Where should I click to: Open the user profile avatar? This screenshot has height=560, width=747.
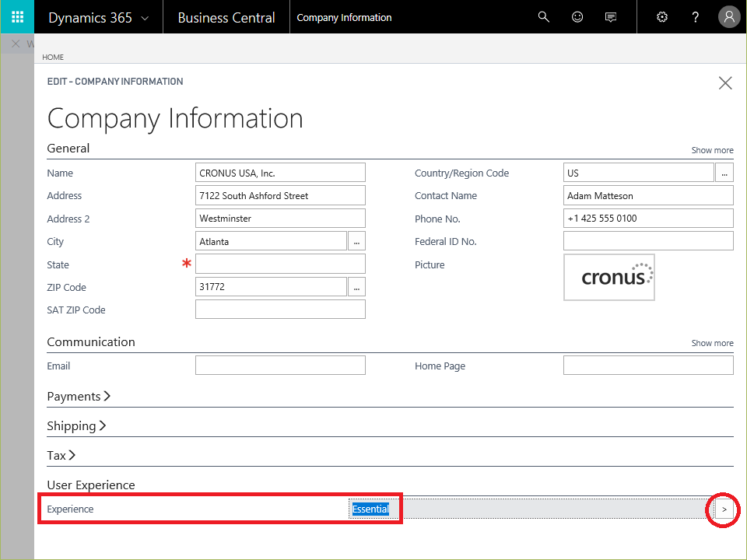pyautogui.click(x=729, y=17)
